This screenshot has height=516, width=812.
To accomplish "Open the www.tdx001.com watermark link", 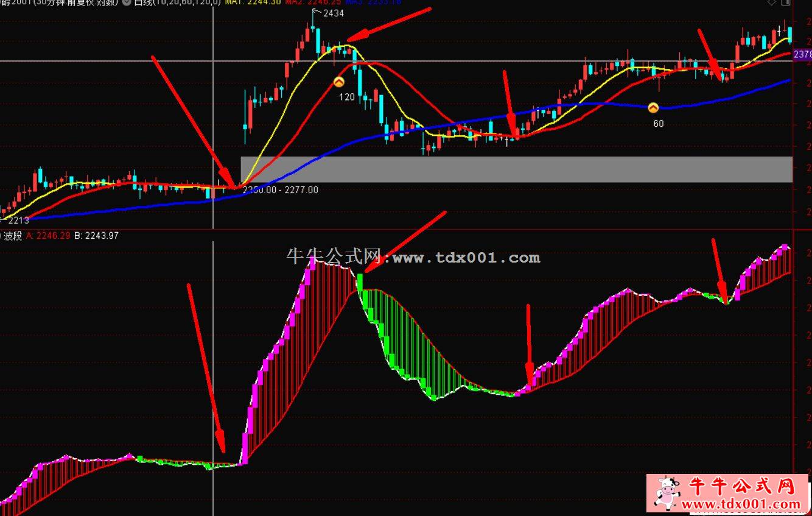I will pos(466,258).
